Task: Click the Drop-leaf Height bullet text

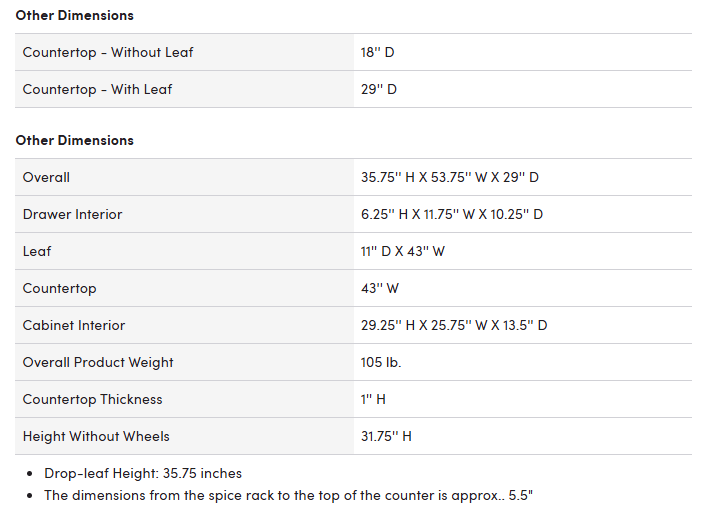Action: (x=143, y=473)
